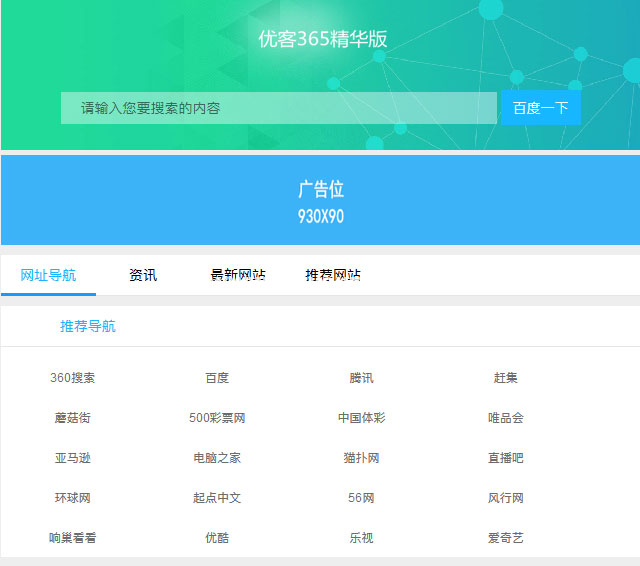Open the 360搜索 link
640x566 pixels.
pyautogui.click(x=73, y=378)
